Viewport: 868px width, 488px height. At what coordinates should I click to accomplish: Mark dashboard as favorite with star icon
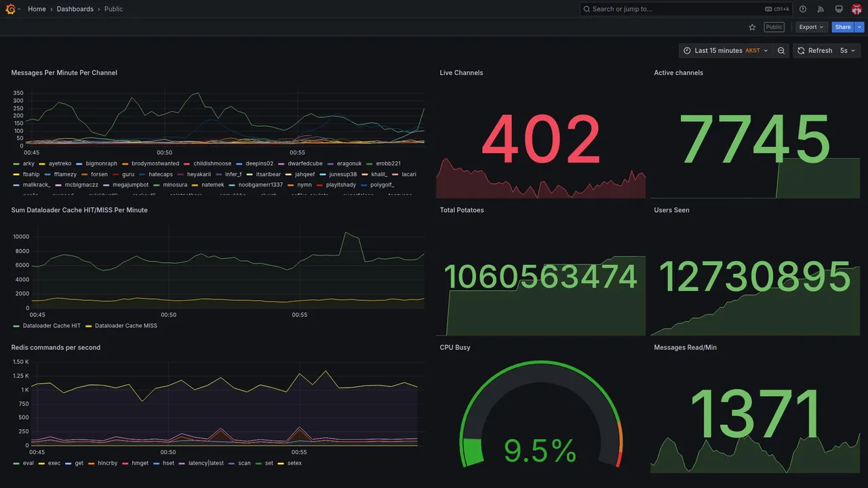(x=752, y=27)
